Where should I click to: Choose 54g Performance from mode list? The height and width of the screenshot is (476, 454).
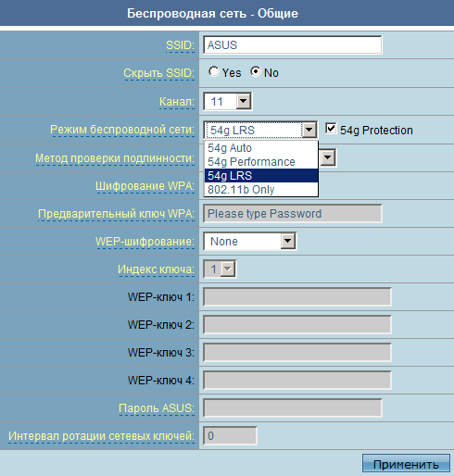[261, 162]
